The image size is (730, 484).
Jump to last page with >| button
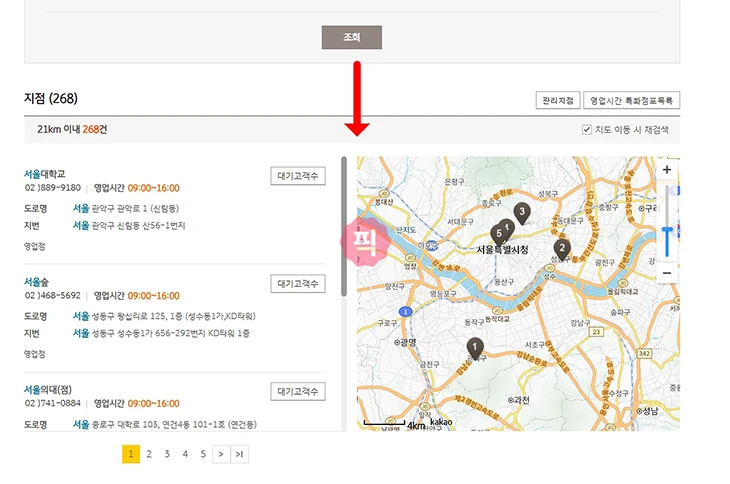(x=239, y=454)
